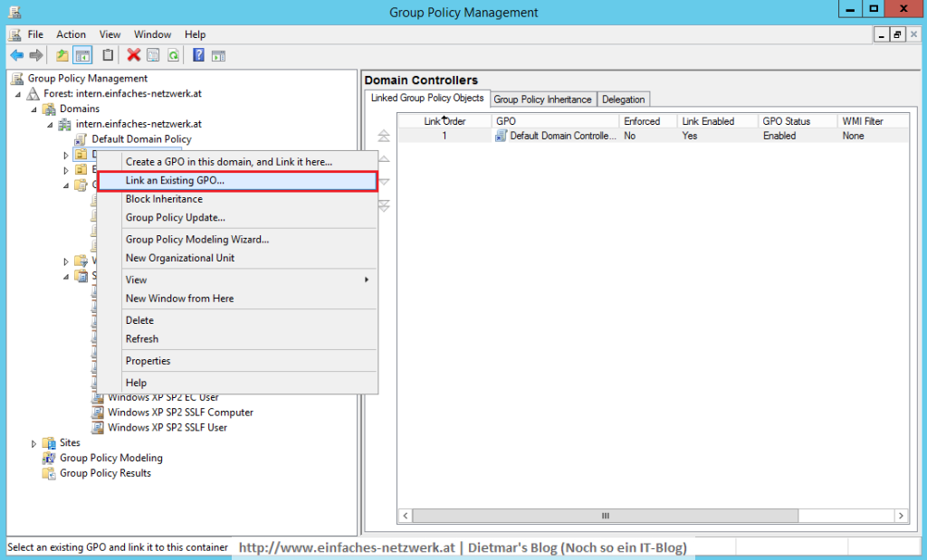Screen dimensions: 927x560
Task: Open the Action menu
Action: click(x=71, y=34)
